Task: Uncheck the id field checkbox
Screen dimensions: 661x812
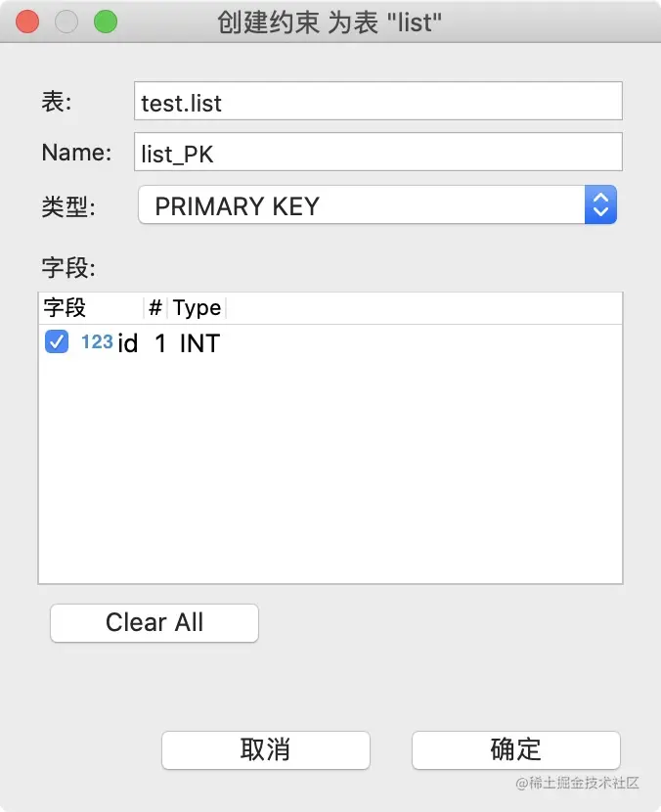Action: 57,342
